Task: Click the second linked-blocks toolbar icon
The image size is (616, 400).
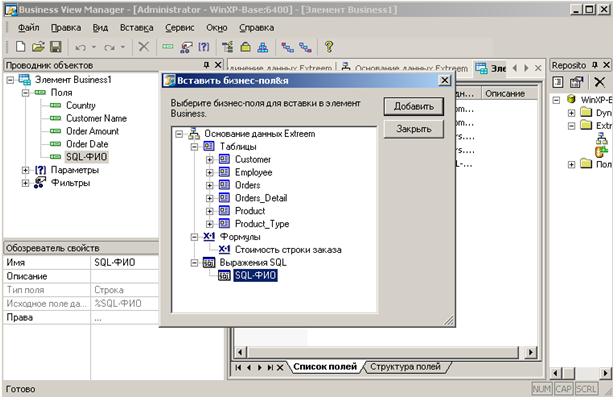Action: 305,48
